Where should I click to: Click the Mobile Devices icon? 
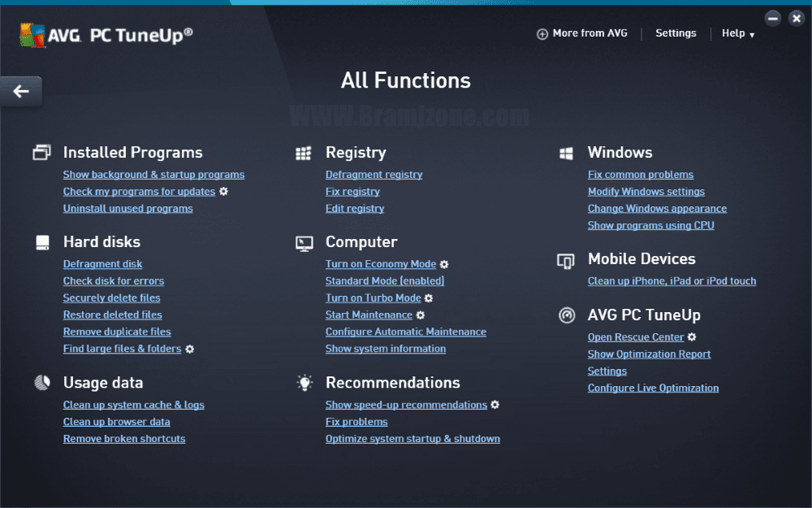pos(565,261)
